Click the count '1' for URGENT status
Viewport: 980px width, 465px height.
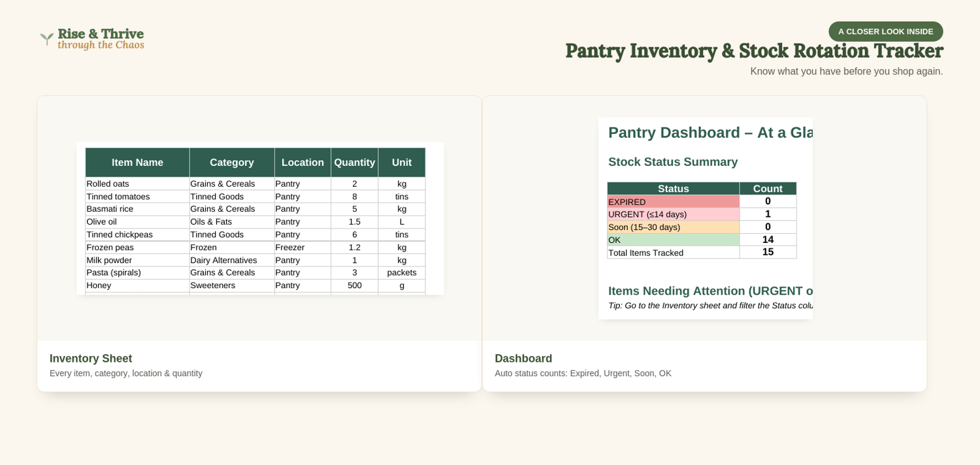click(x=768, y=214)
